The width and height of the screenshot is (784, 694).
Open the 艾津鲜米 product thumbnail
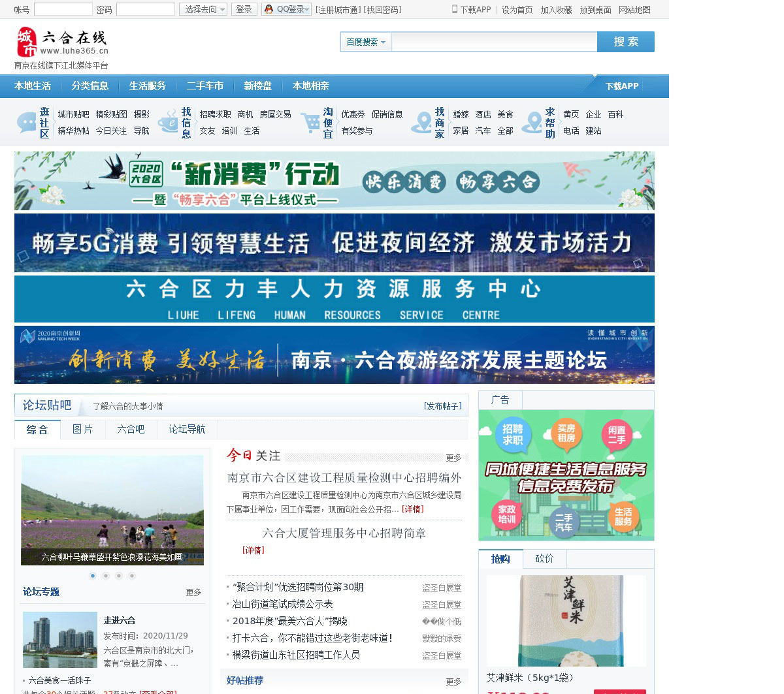coord(566,620)
